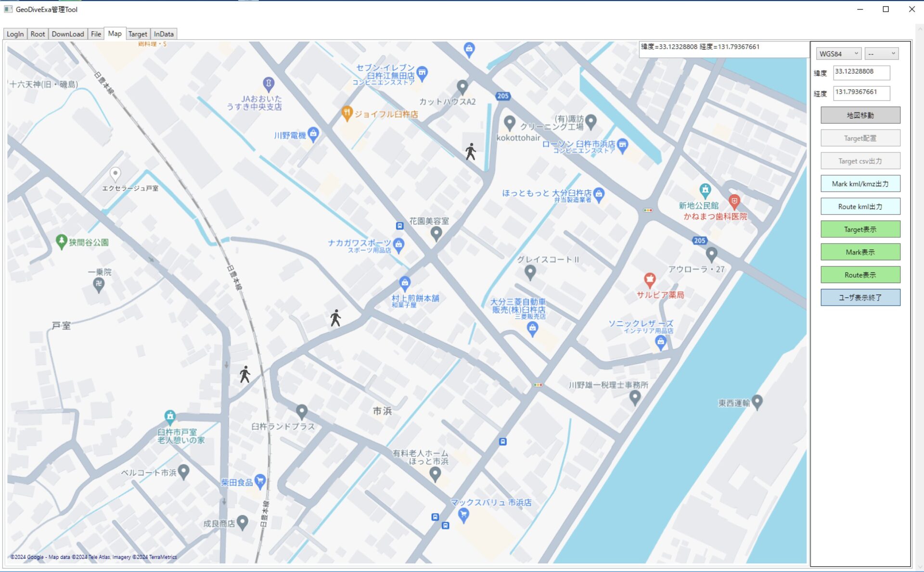The width and height of the screenshot is (924, 572).
Task: Click the かねまつ歯科医院 red pin
Action: 734,202
